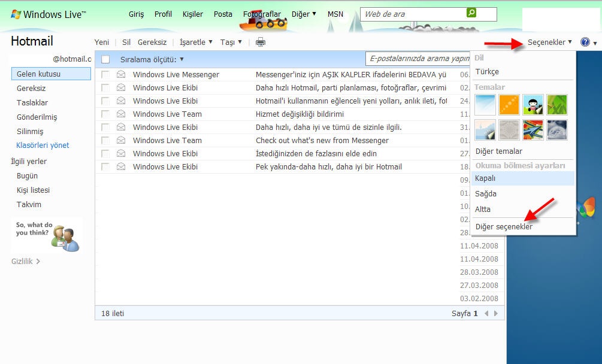
Task: Open Klasörleri yönet link
Action: click(x=43, y=145)
